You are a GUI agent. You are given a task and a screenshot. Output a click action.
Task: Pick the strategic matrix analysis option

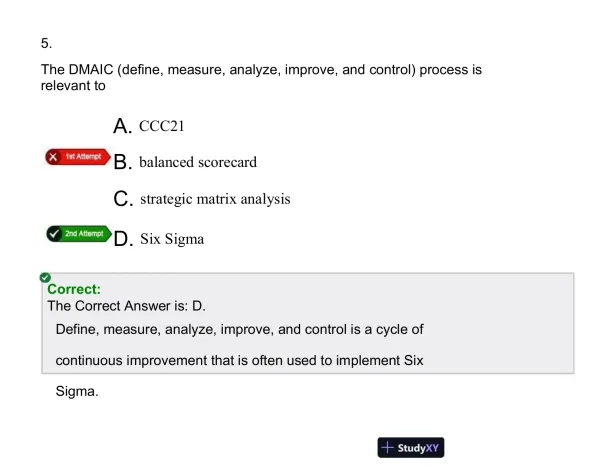click(x=215, y=199)
